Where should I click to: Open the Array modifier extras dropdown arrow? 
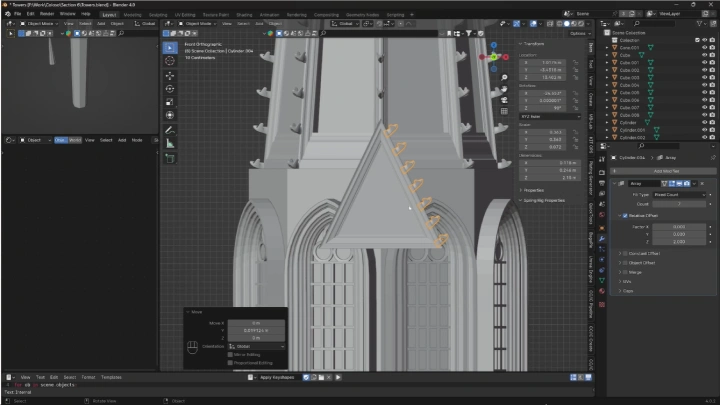(x=694, y=184)
